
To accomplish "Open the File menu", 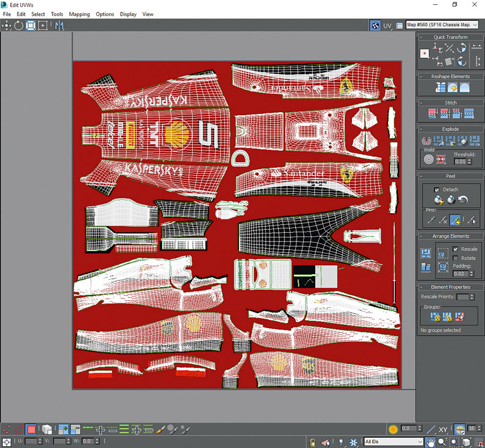I will [7, 14].
